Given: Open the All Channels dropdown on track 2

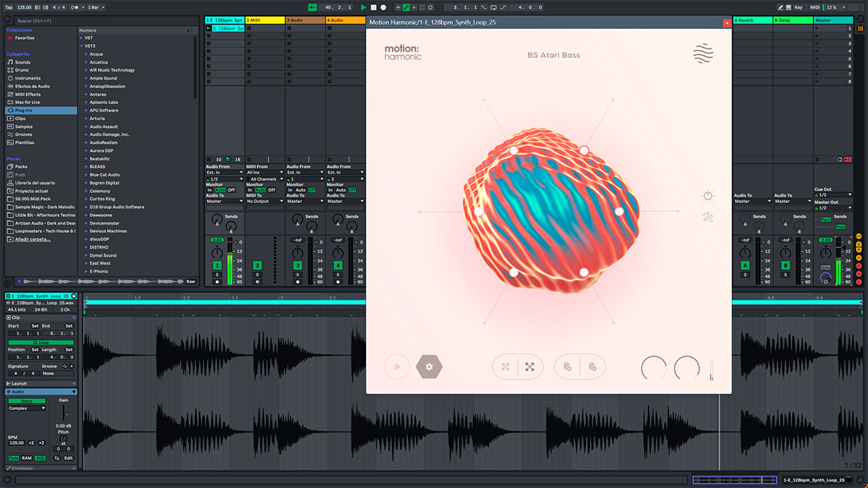Looking at the screenshot, I should click(265, 179).
